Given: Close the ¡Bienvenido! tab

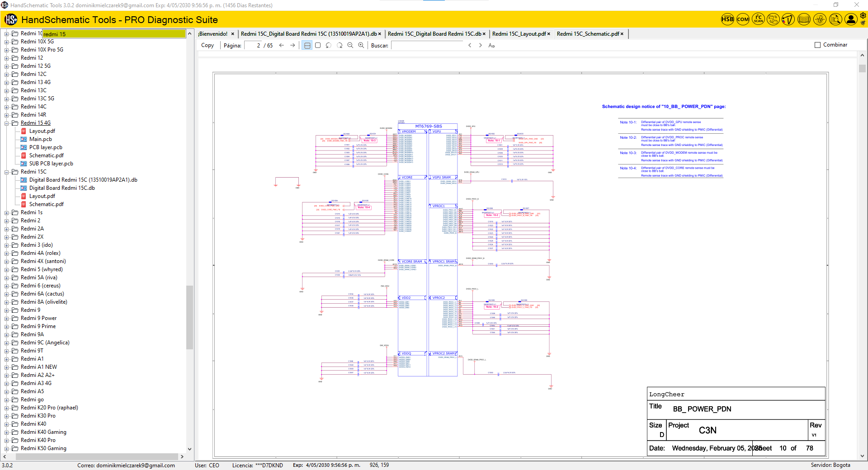Looking at the screenshot, I should 233,34.
